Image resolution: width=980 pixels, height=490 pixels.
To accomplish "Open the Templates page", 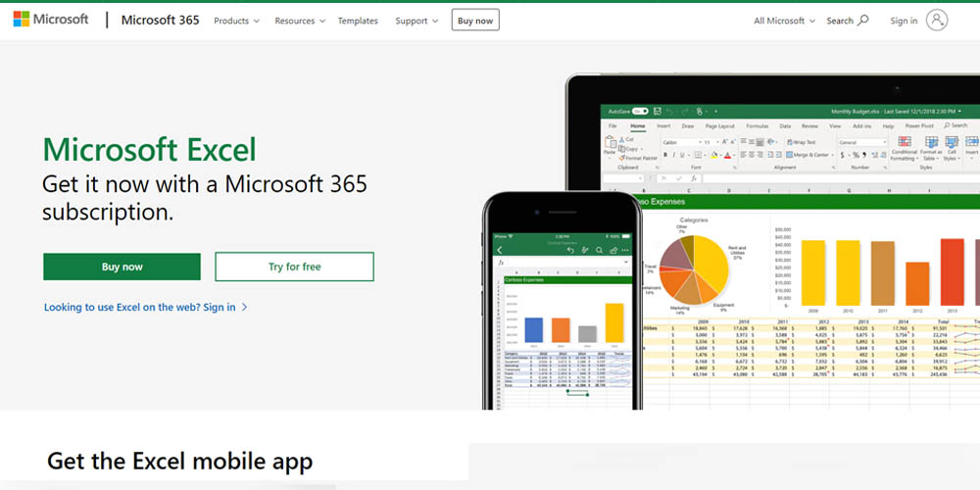I will pos(358,21).
